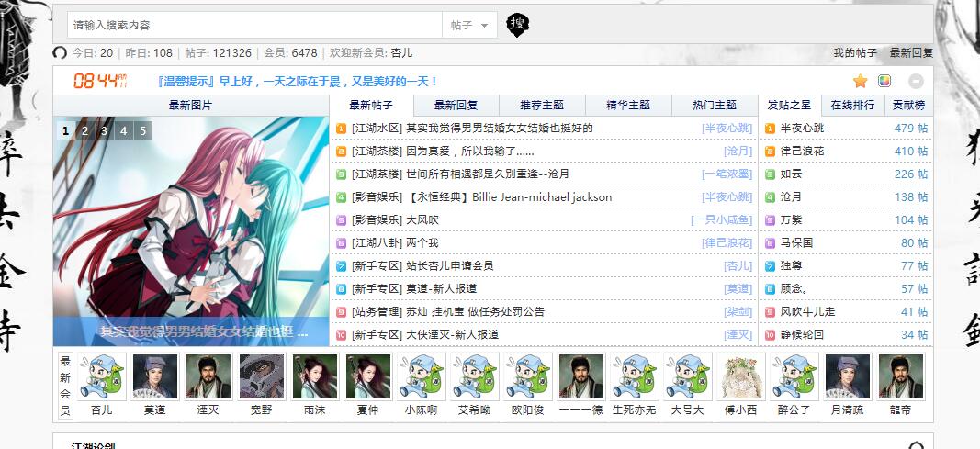This screenshot has height=449, width=980.
Task: Open avatar of member 一一一德
Action: (581, 376)
